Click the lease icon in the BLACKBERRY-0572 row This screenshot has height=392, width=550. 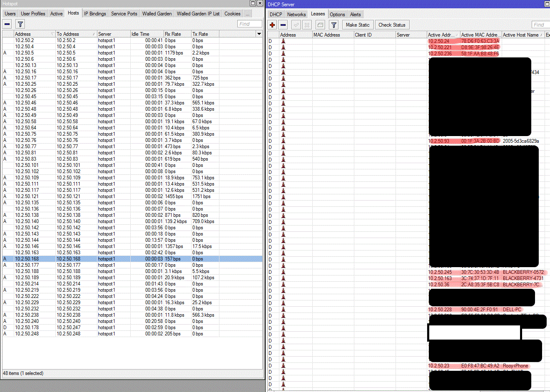[x=283, y=272]
